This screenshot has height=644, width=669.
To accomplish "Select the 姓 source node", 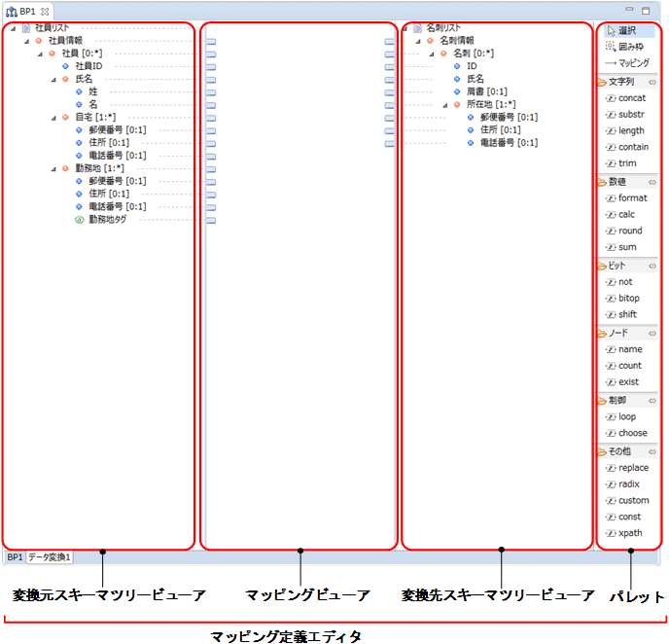I will (93, 91).
